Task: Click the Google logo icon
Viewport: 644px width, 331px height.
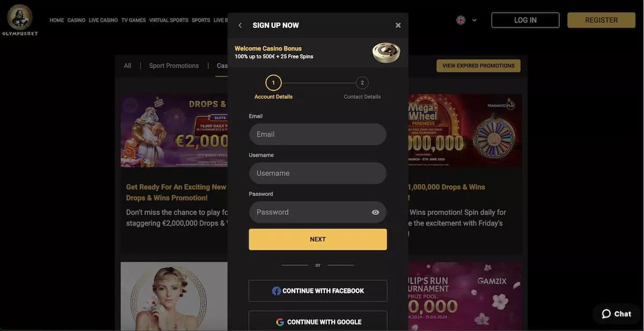Action: click(x=280, y=322)
